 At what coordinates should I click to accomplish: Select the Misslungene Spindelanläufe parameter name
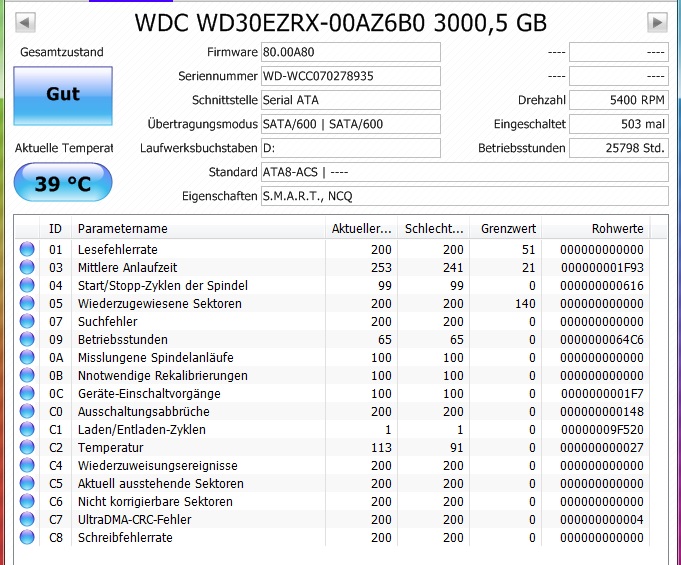tap(155, 358)
